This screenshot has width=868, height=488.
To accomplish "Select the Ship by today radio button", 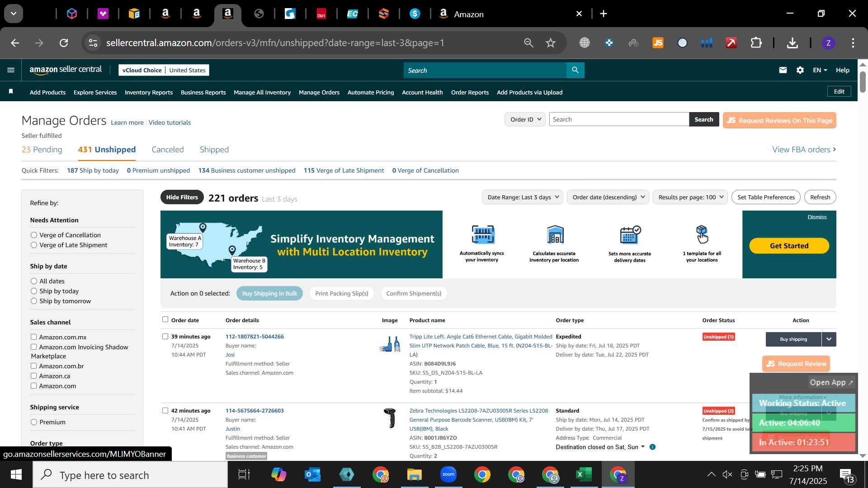I will (x=34, y=291).
